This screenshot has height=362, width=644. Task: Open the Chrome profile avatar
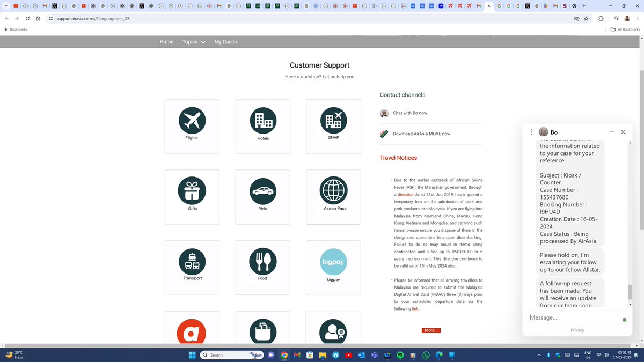(627, 18)
